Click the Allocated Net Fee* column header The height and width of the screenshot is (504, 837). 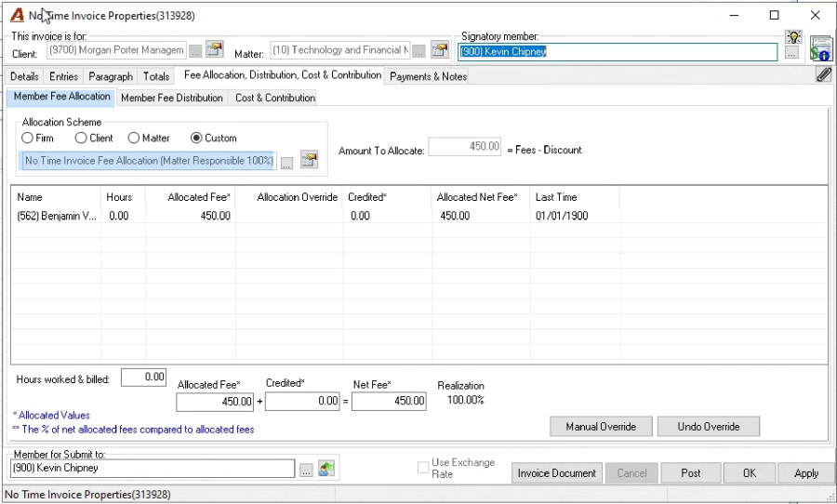click(481, 197)
